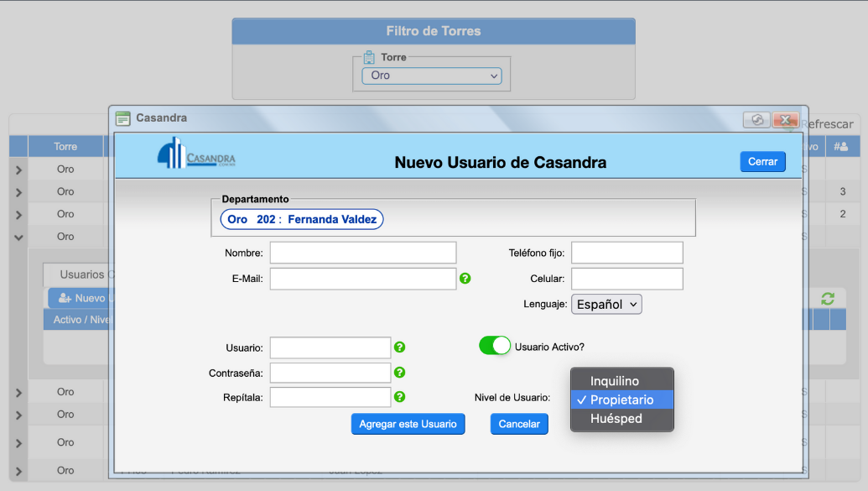
Task: Click the Casandra building logo
Action: coord(195,154)
